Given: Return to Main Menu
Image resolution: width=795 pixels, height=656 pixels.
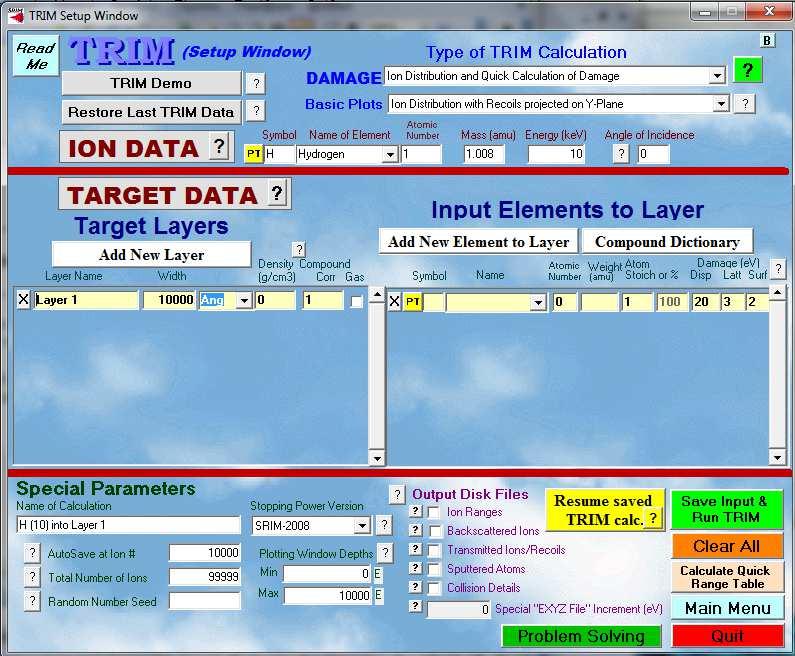Looking at the screenshot, I should [x=727, y=608].
